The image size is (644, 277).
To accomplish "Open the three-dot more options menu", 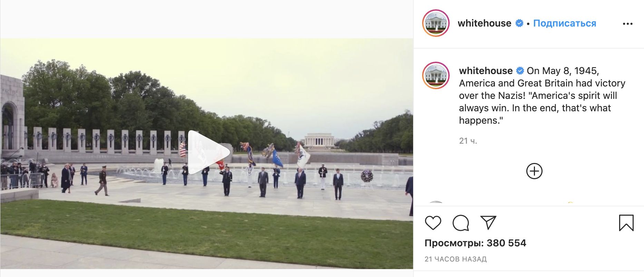I will (x=627, y=24).
